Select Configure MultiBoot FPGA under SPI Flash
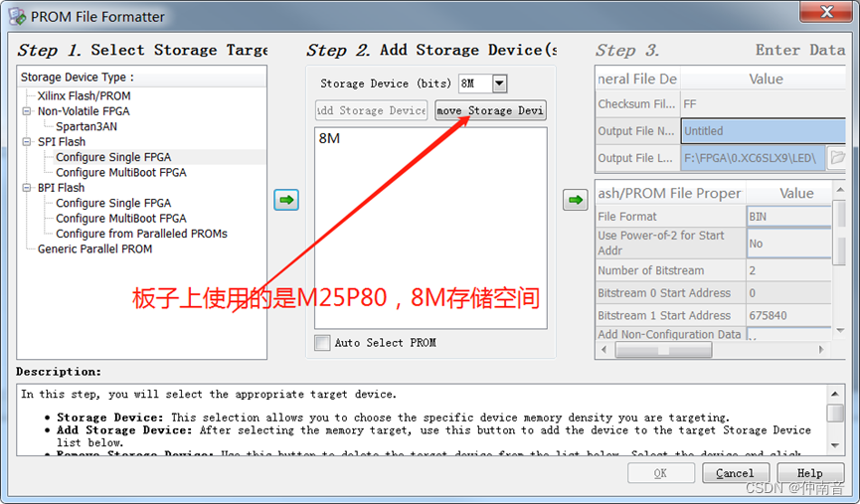The width and height of the screenshot is (860, 504). tap(121, 172)
